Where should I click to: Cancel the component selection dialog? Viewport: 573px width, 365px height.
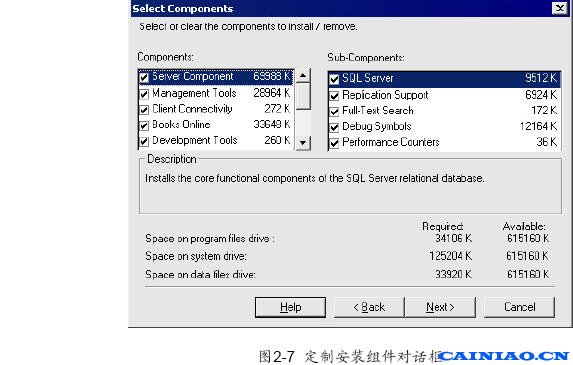(519, 307)
